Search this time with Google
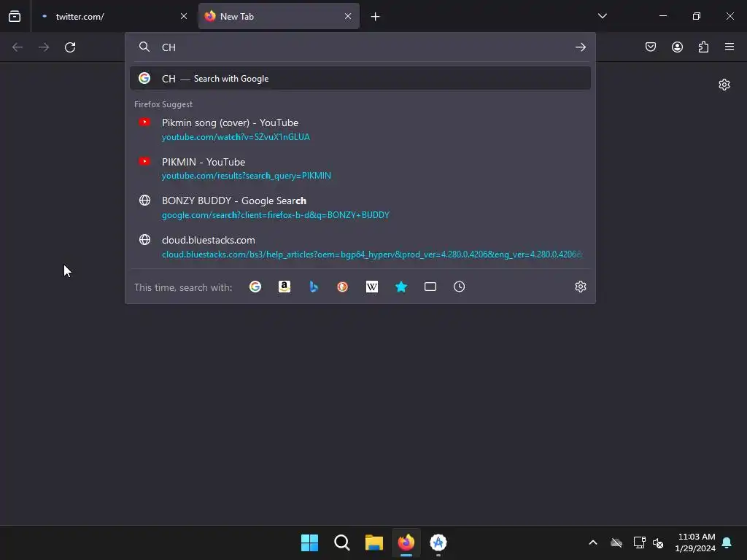Viewport: 747px width, 560px height. click(x=255, y=287)
